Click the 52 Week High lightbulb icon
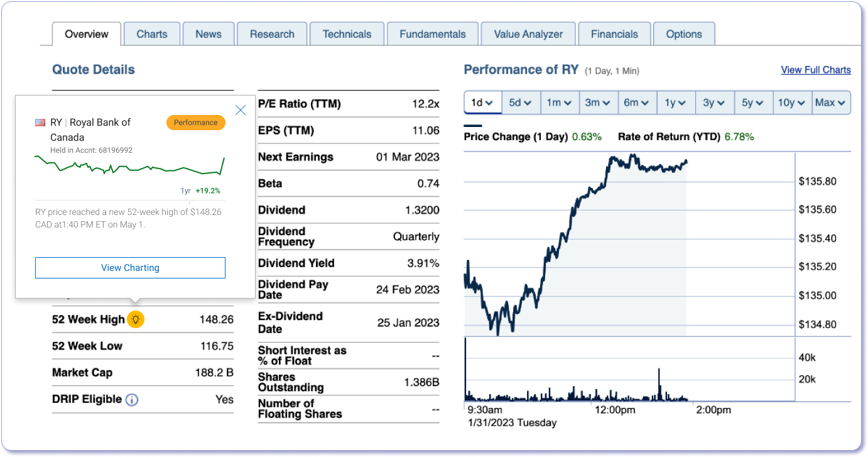Screen dimensions: 868x457 point(136,319)
